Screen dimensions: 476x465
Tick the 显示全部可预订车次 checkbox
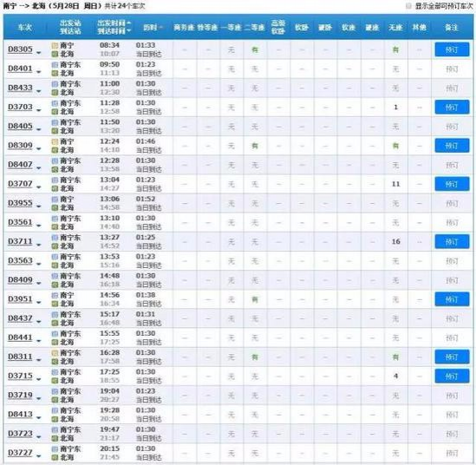tap(408, 6)
